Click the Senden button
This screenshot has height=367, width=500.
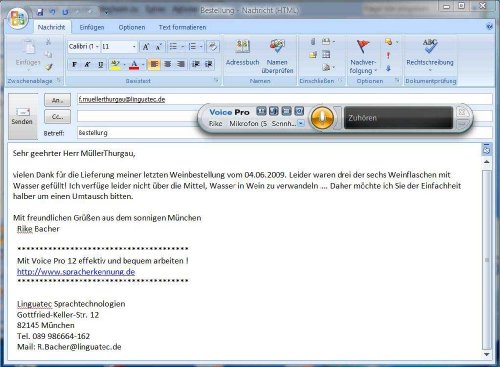[x=22, y=116]
